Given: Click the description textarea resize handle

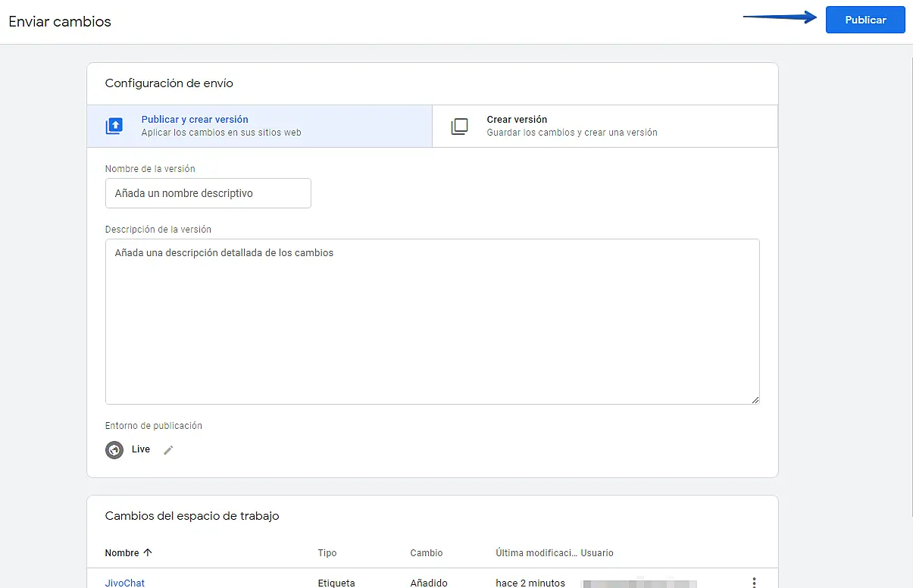Looking at the screenshot, I should click(755, 399).
